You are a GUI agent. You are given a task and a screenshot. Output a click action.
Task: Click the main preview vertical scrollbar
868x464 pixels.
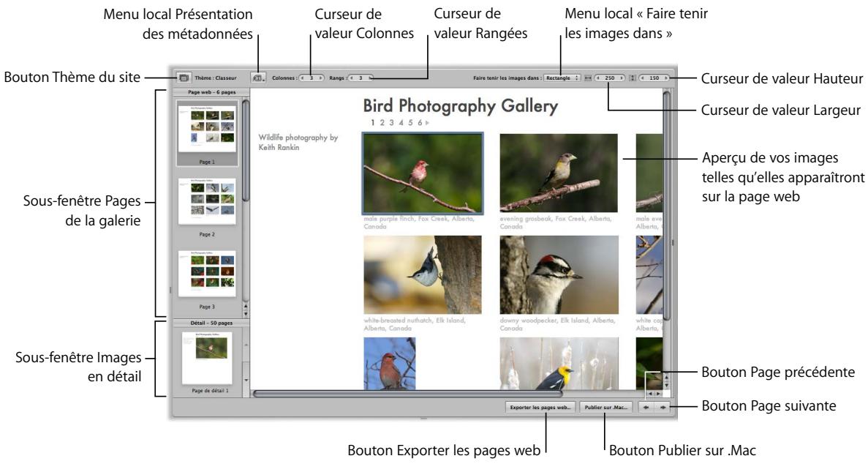point(666,205)
